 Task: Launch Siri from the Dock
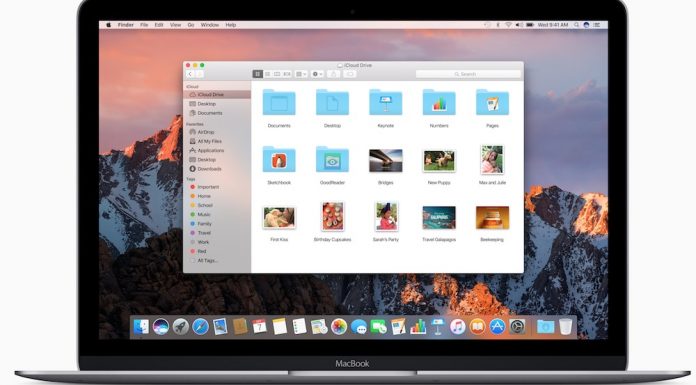161,327
